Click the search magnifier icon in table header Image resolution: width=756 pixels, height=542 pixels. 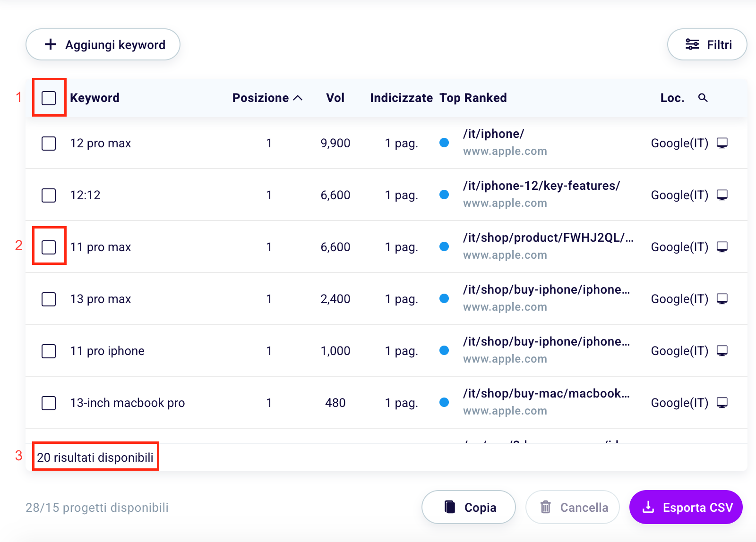(703, 98)
